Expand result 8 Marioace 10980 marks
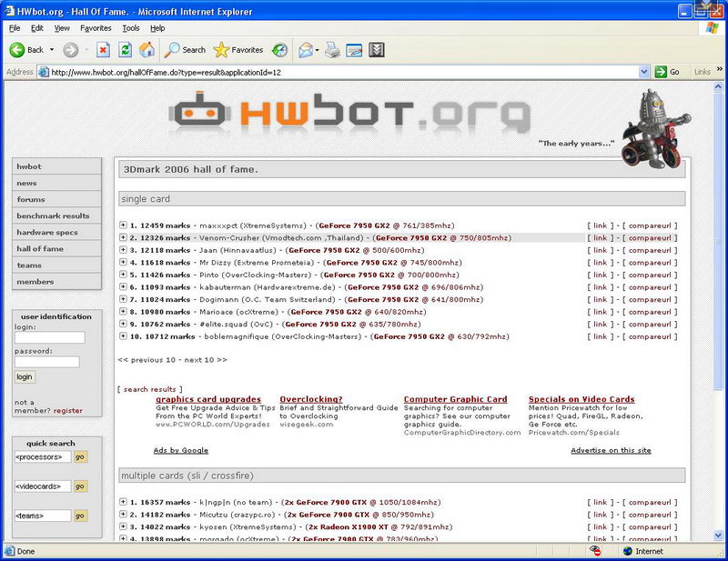The height and width of the screenshot is (561, 728). 123,311
